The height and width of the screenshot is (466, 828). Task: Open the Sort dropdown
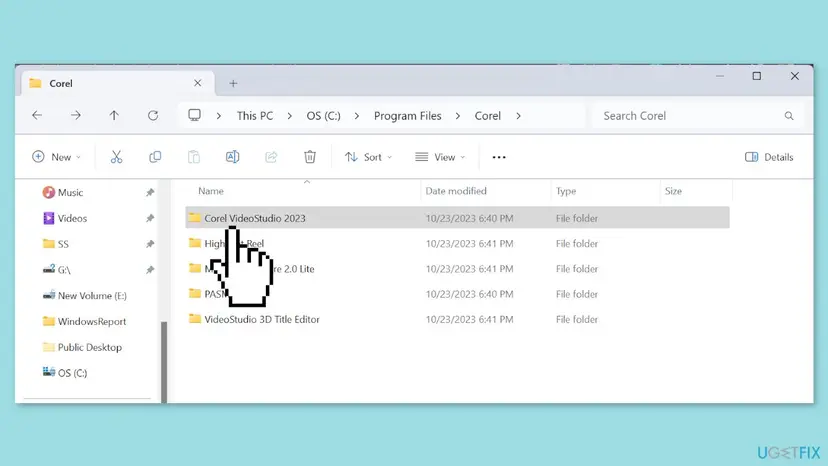click(369, 157)
